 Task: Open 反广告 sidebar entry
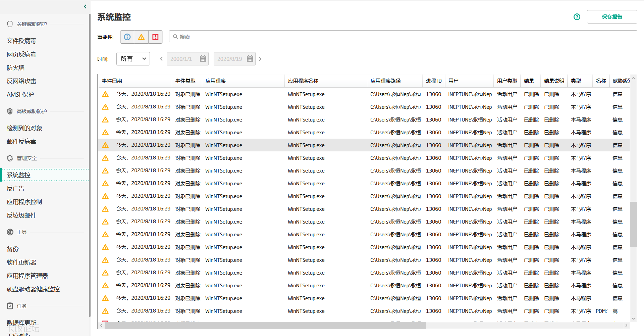[16, 188]
